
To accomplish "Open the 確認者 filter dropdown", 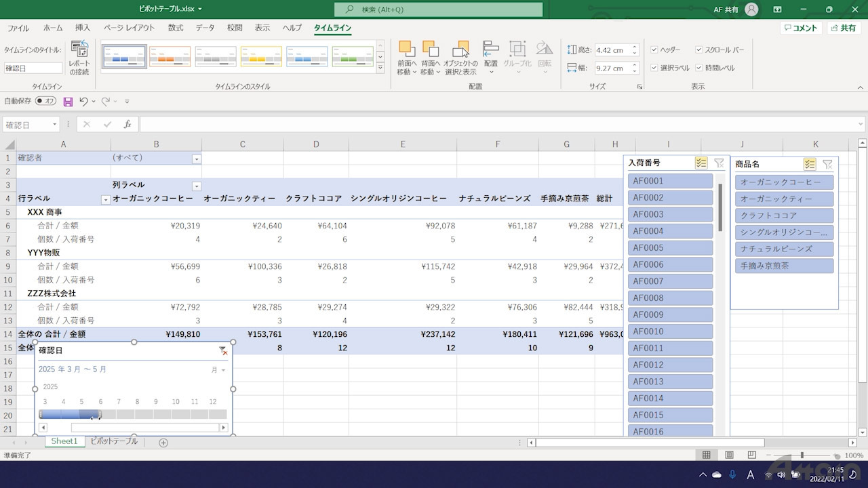I will (x=197, y=159).
